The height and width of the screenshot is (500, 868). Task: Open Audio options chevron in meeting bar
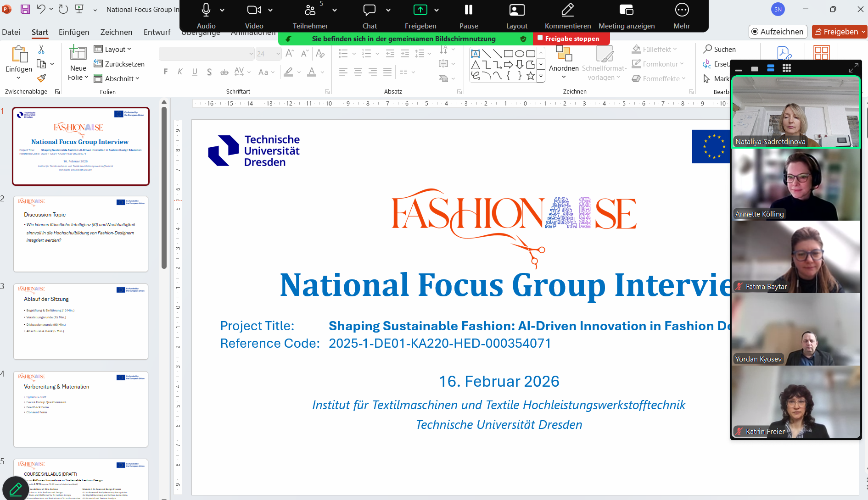click(222, 10)
